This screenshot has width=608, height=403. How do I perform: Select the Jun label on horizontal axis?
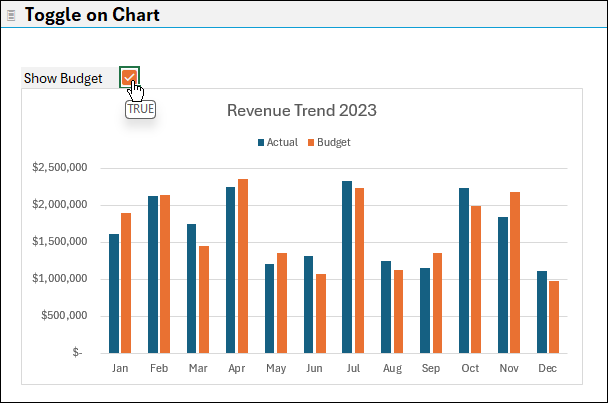click(x=315, y=368)
